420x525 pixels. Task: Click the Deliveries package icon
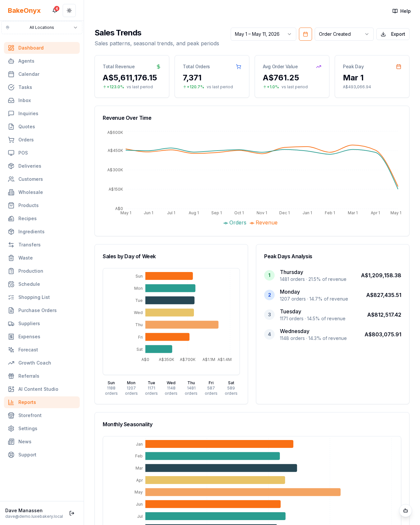click(11, 166)
